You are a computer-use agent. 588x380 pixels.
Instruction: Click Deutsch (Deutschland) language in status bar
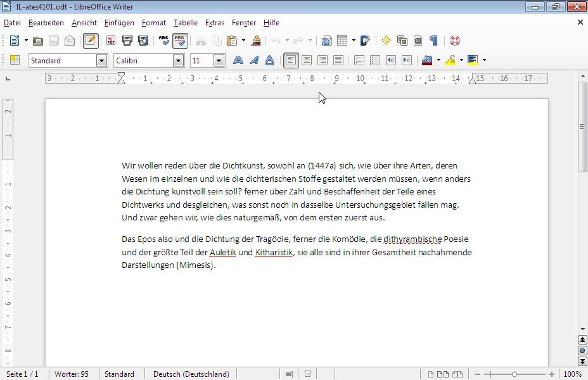click(x=191, y=374)
